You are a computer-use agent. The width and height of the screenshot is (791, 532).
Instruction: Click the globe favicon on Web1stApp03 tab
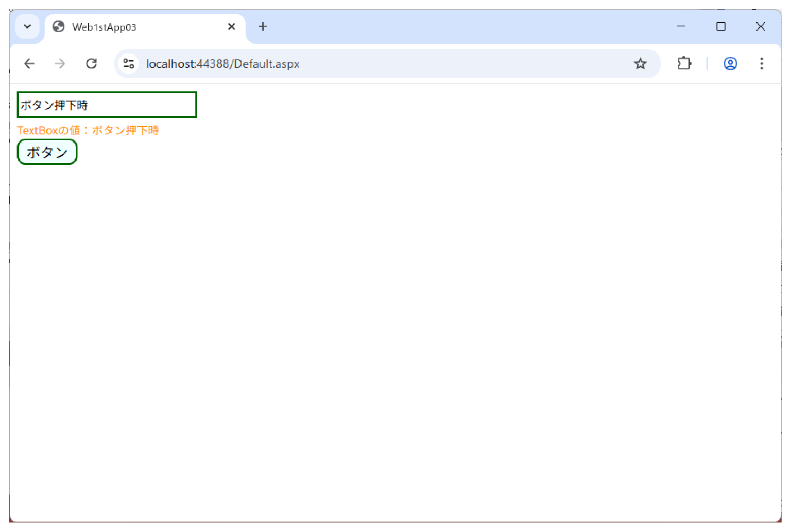coord(59,26)
